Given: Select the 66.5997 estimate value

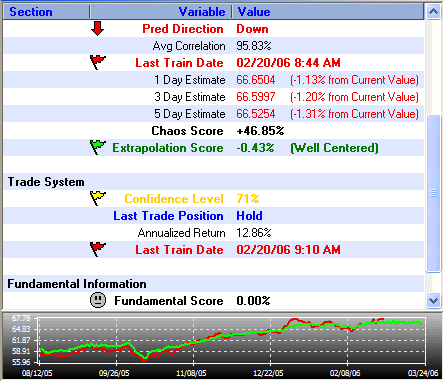Looking at the screenshot, I should 256,97.
